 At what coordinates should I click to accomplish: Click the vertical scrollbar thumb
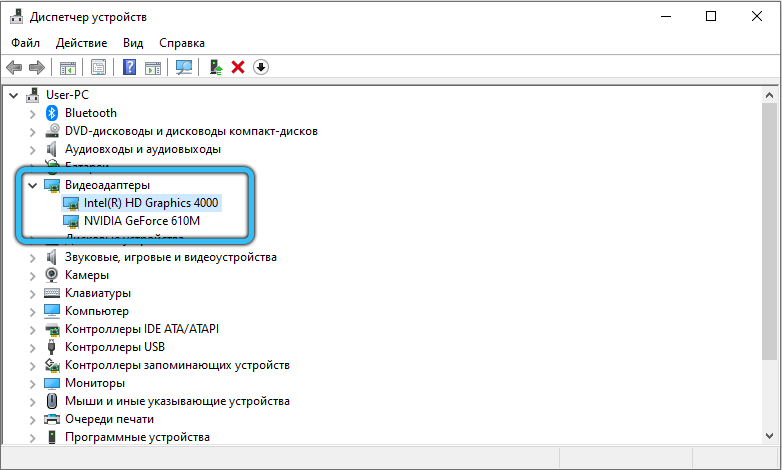[x=770, y=231]
